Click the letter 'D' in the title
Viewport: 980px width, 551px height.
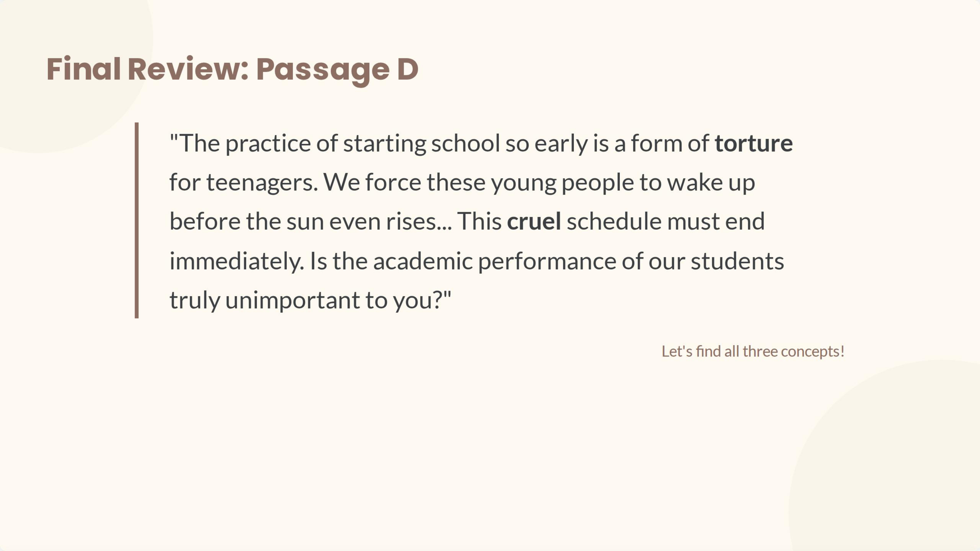[408, 70]
